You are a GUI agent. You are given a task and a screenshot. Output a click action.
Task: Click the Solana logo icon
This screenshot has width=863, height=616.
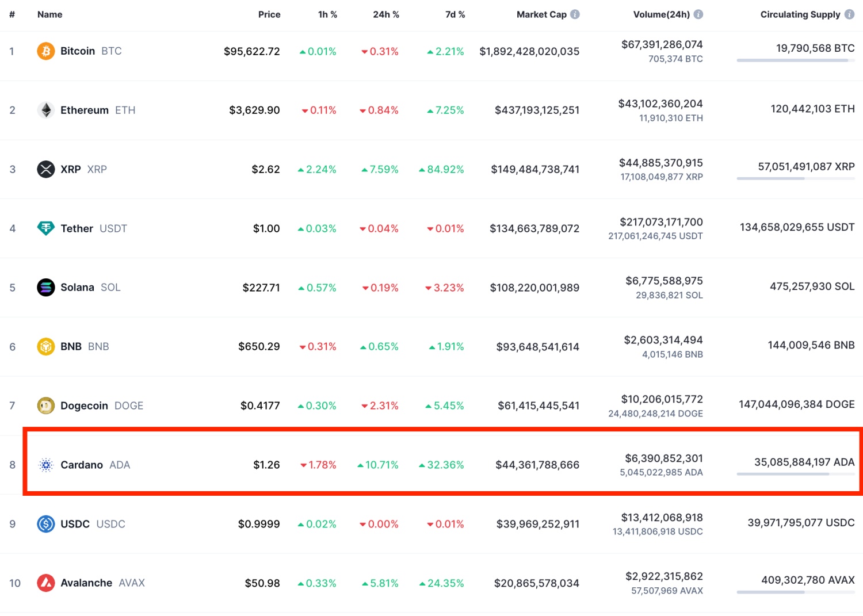pyautogui.click(x=46, y=287)
